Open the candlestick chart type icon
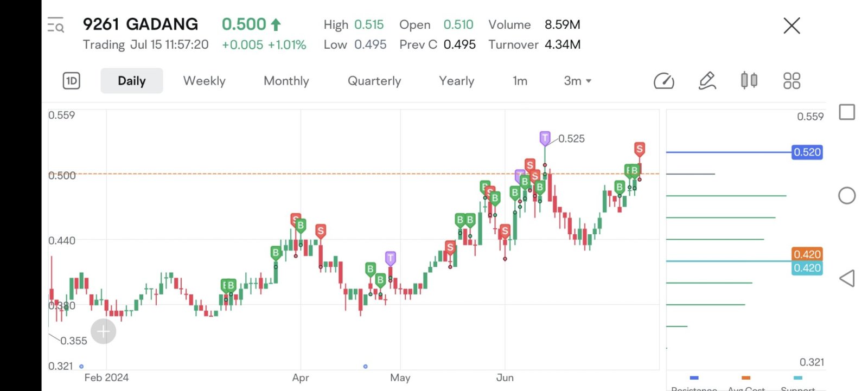This screenshot has height=391, width=868. click(749, 80)
